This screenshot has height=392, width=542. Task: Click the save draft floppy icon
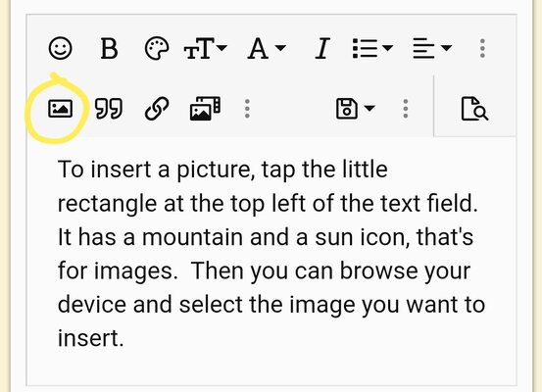pos(347,109)
